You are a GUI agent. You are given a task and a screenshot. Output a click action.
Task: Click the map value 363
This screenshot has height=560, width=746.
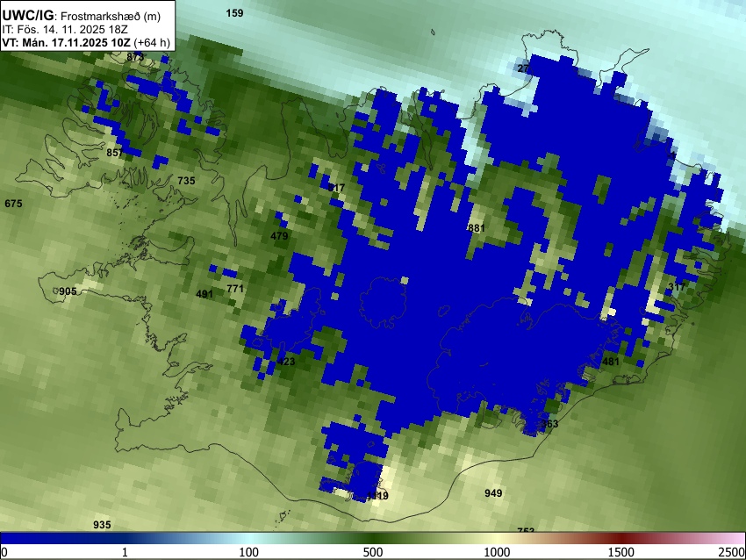549,423
